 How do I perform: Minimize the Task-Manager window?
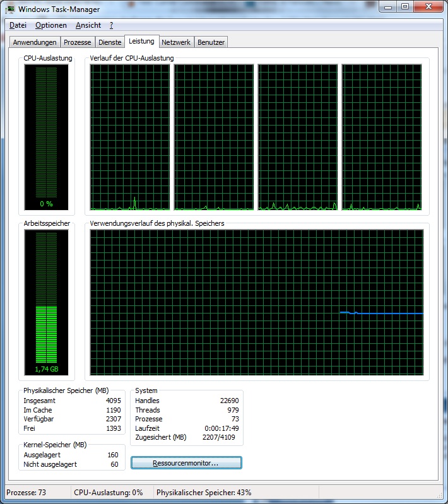pyautogui.click(x=388, y=7)
